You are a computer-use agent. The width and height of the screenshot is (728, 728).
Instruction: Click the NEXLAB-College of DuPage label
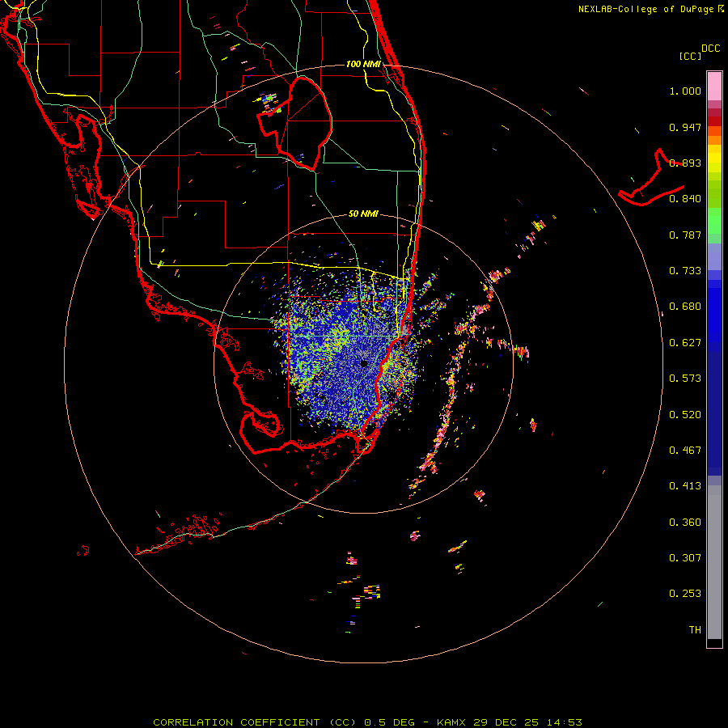(645, 9)
